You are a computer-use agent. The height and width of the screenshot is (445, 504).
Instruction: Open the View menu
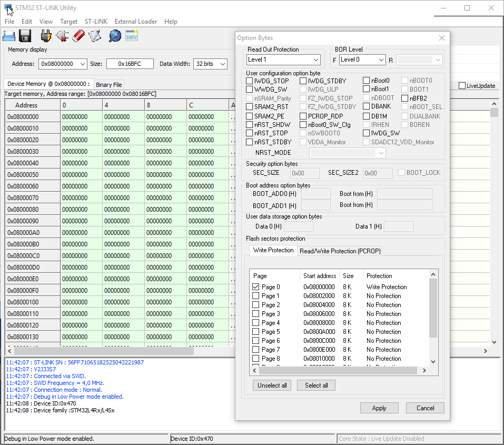pos(46,22)
